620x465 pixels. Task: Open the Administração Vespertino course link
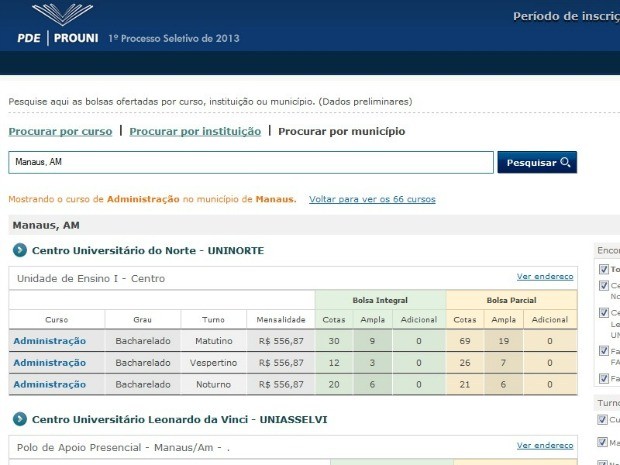[x=49, y=363]
